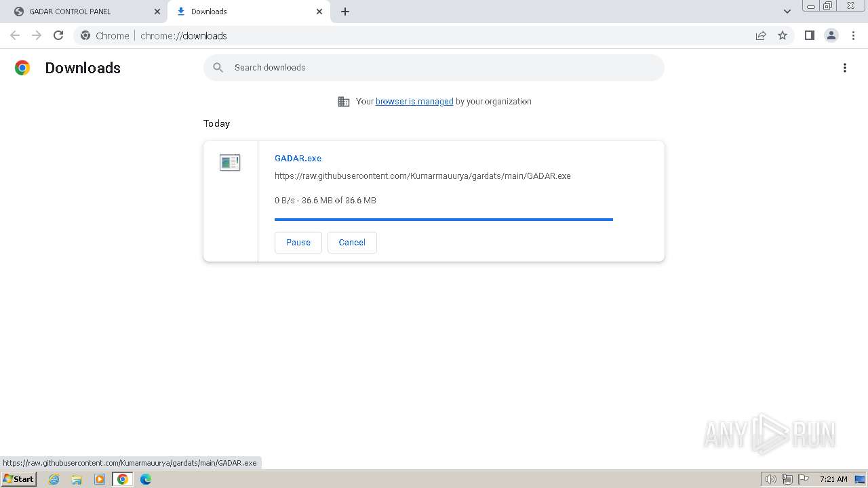This screenshot has width=868, height=488.
Task: Click the Downloads page title
Action: (83, 68)
